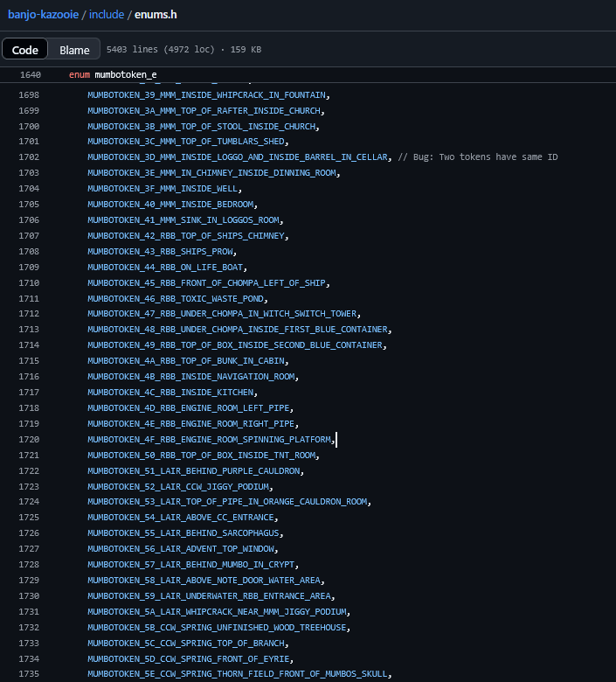The width and height of the screenshot is (616, 682).
Task: Click the sticky header enum mumbotoken_e
Action: pyautogui.click(x=113, y=75)
